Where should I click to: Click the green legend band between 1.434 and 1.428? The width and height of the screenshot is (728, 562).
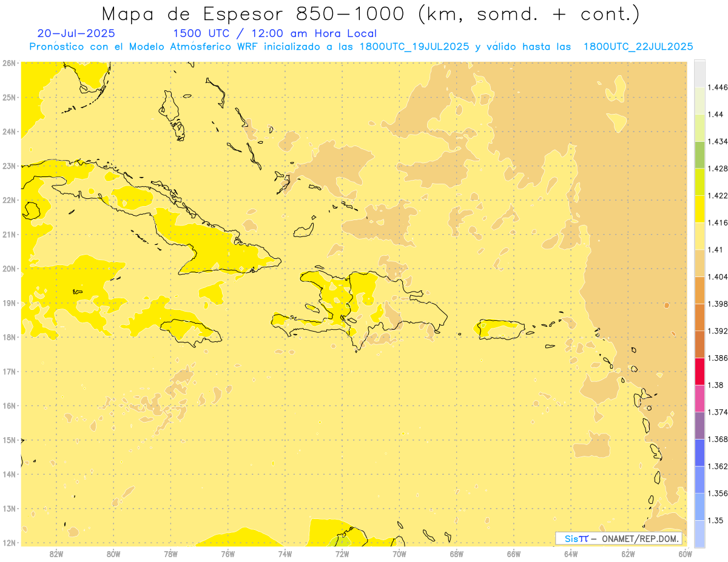point(699,155)
